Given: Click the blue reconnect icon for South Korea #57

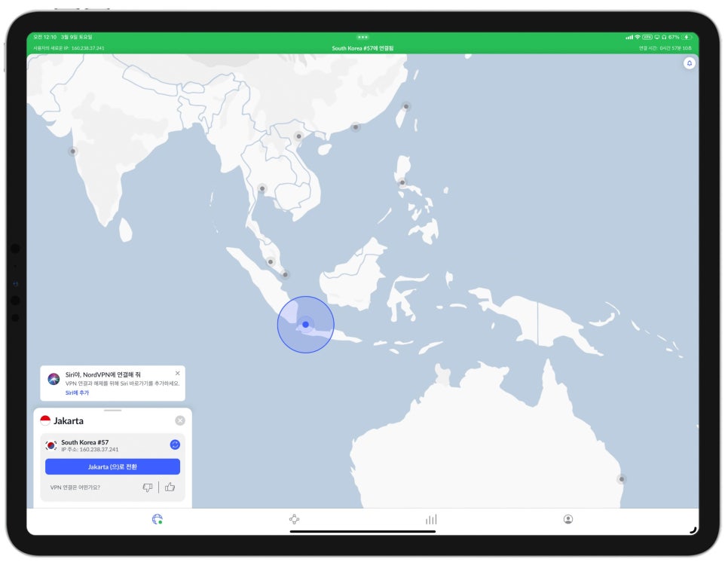Looking at the screenshot, I should pos(175,444).
